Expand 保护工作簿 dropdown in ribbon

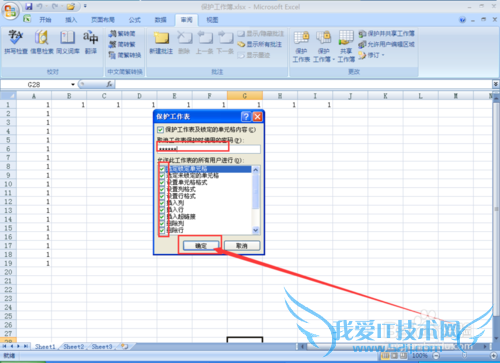pyautogui.click(x=333, y=60)
